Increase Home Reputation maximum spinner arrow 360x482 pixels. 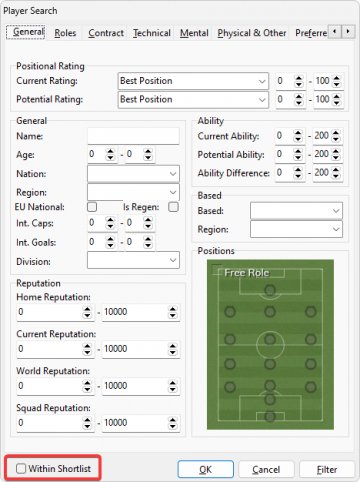172,309
